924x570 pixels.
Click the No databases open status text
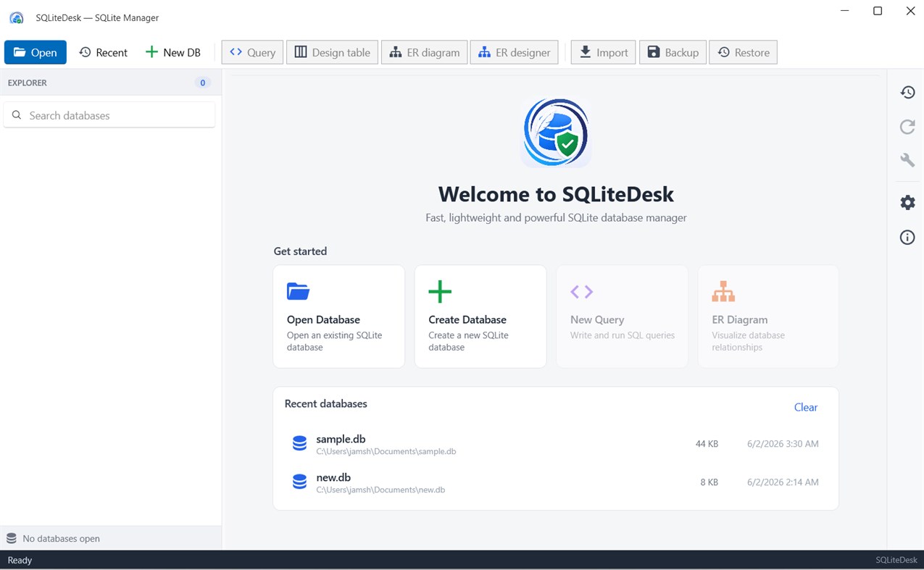coord(62,538)
